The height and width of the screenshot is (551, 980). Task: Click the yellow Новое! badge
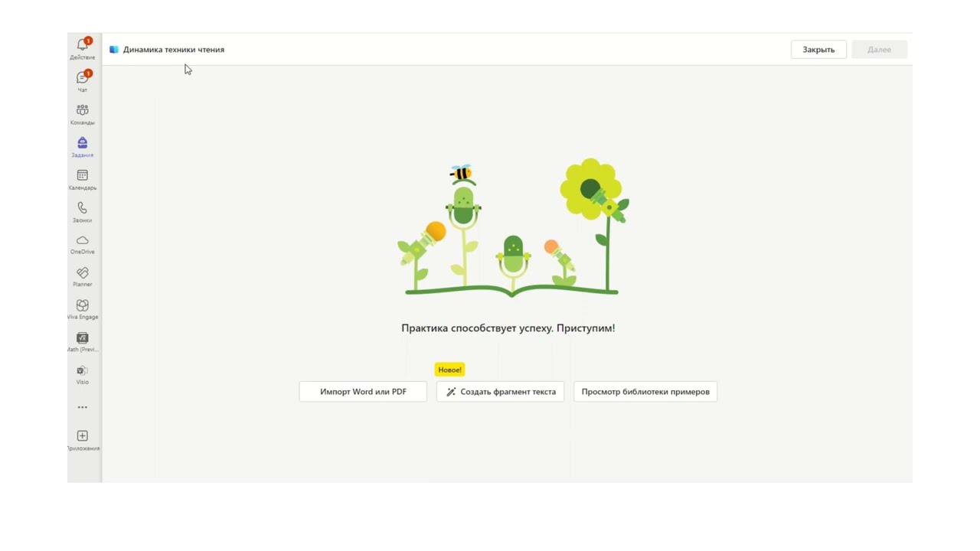(x=450, y=370)
